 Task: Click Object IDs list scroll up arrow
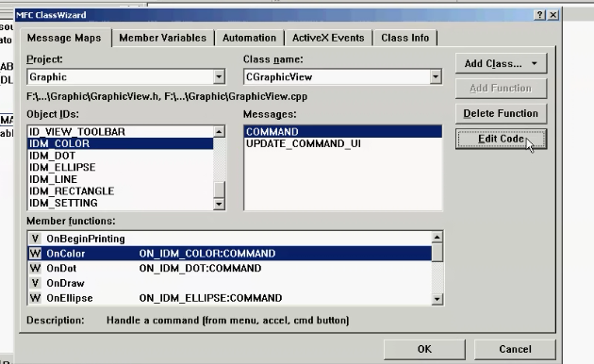pos(219,132)
